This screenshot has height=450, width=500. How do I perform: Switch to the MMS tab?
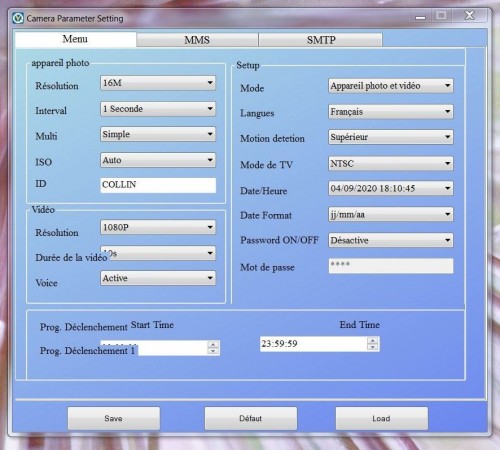197,40
